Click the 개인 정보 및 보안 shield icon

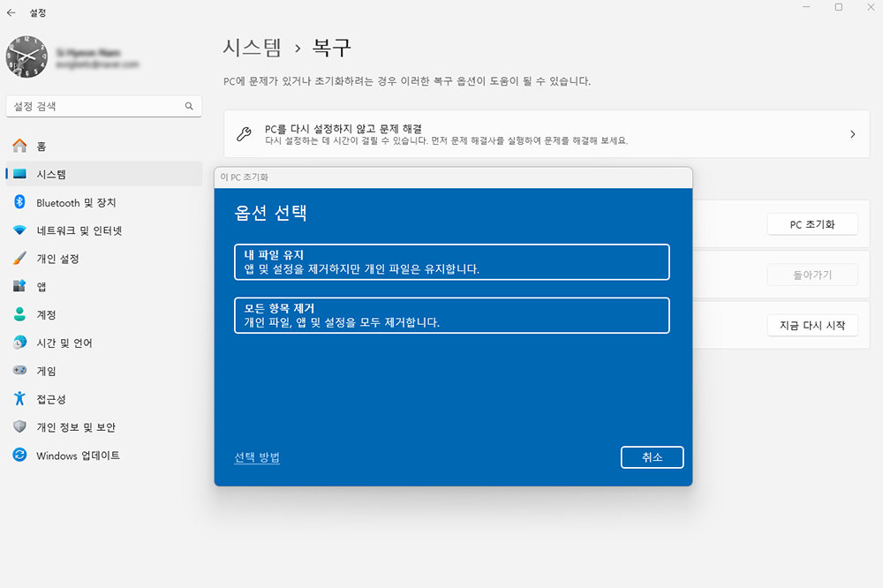19,426
